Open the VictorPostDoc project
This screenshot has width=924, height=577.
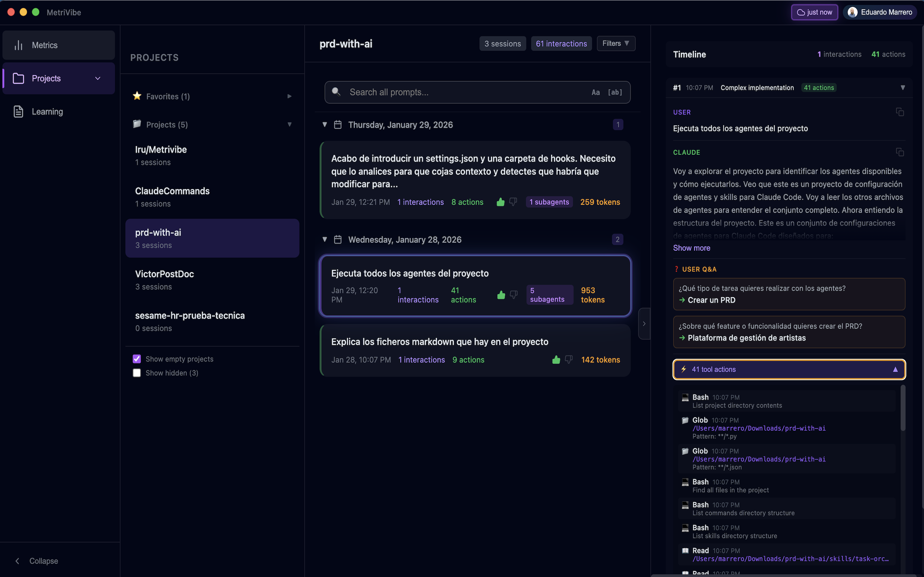(165, 274)
